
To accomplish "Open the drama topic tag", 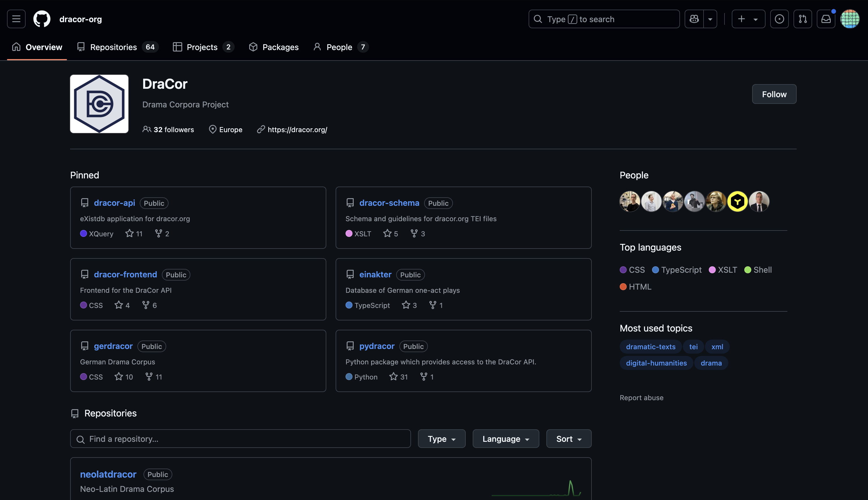I will [x=711, y=363].
